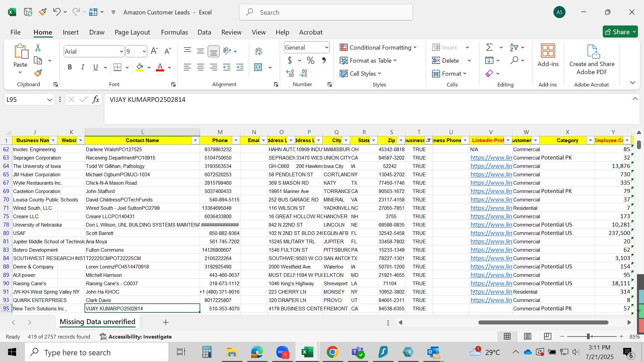644x362 pixels.
Task: Click the Format Painter brush in Clipboard
Action: coord(38,73)
